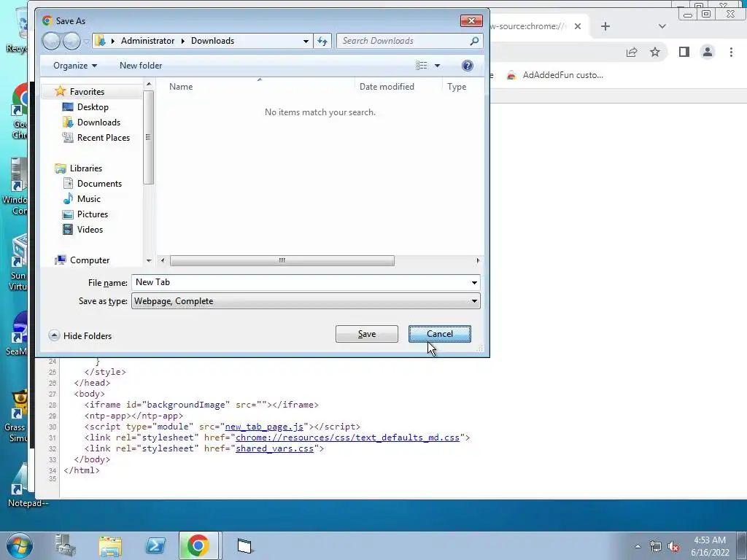Screen dimensions: 747x560
Task: Click the muted volume tray icon
Action: pyautogui.click(x=673, y=546)
